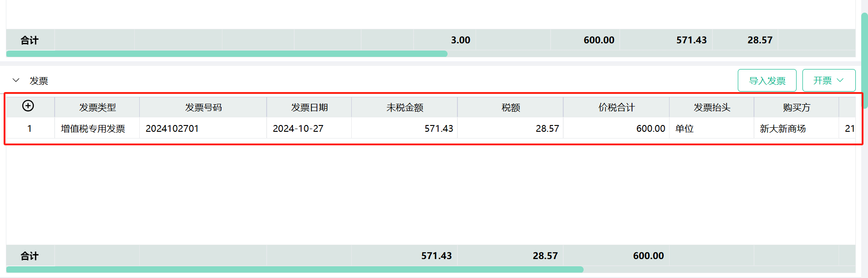The height and width of the screenshot is (278, 868).
Task: Select invoice number cell 2024102701
Action: [203, 129]
